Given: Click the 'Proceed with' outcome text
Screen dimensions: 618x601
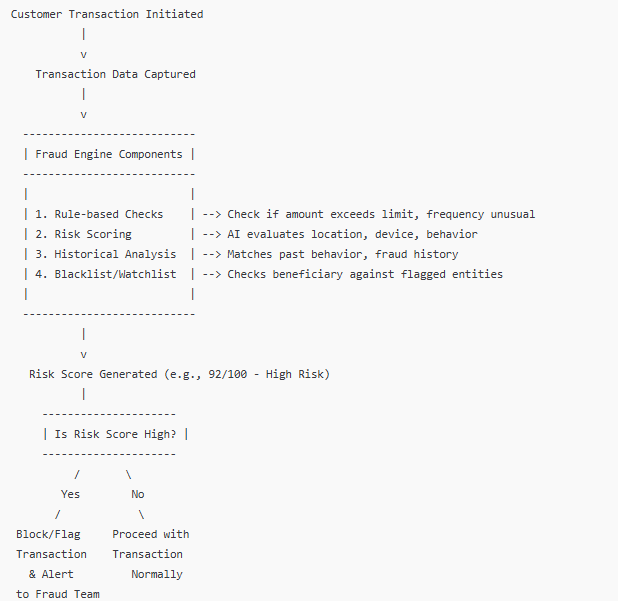Looking at the screenshot, I should pos(151,534).
